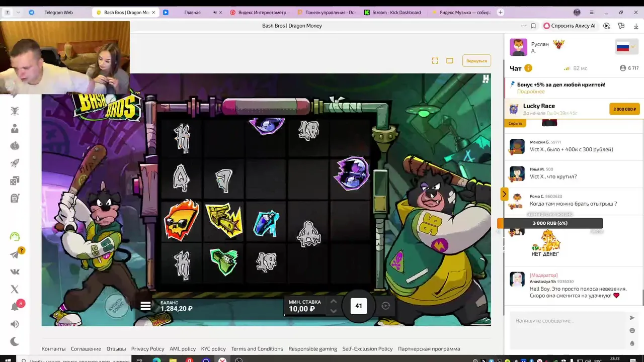Open the Партнерская программа link
The width and height of the screenshot is (644, 362).
[x=429, y=349]
